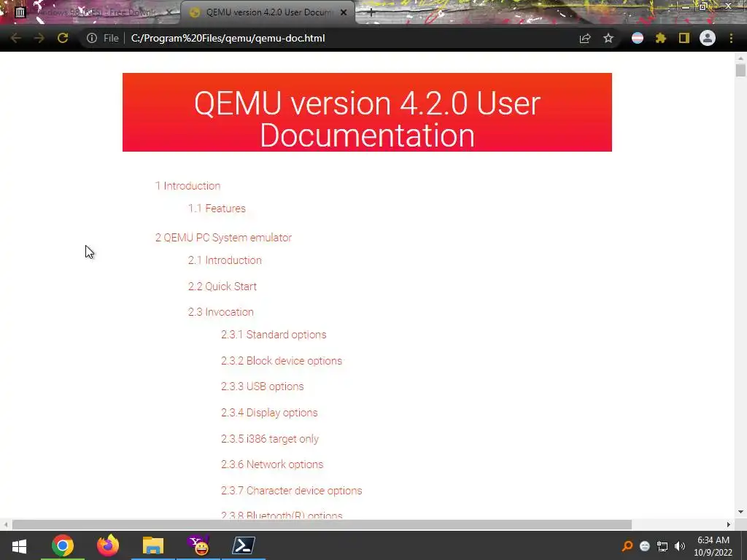Open 2.3.7 Character device options
Image resolution: width=747 pixels, height=560 pixels.
point(292,491)
